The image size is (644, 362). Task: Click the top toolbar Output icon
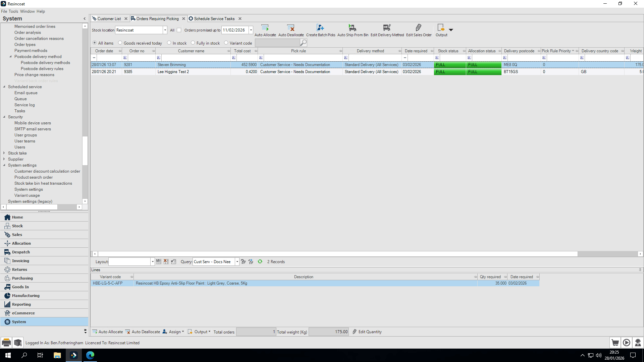point(441,27)
